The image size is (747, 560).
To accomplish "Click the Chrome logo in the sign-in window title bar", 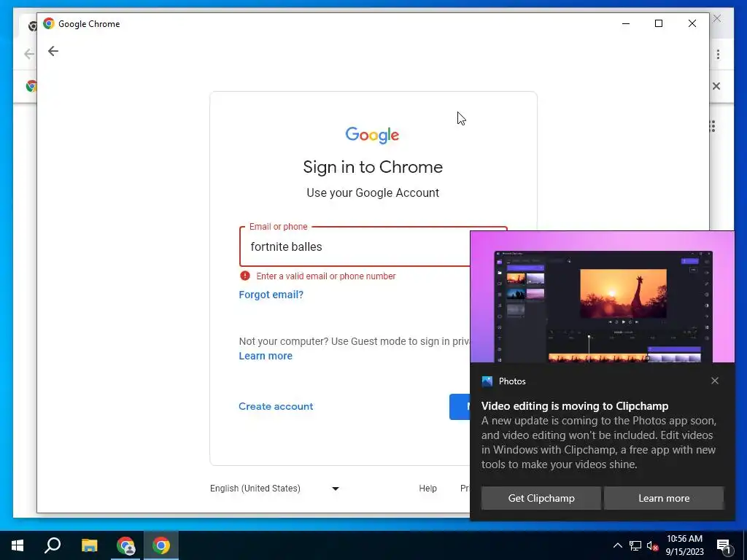I will [x=49, y=23].
